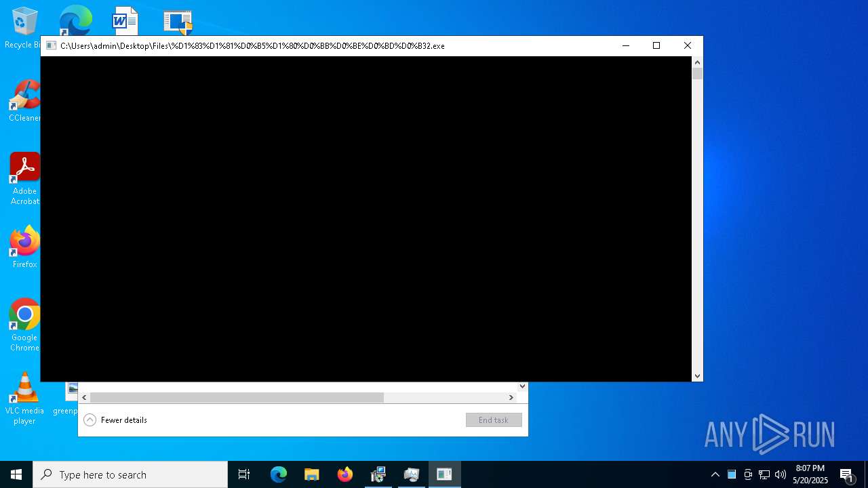This screenshot has height=488, width=868.
Task: Minimize the console window
Action: [x=625, y=46]
